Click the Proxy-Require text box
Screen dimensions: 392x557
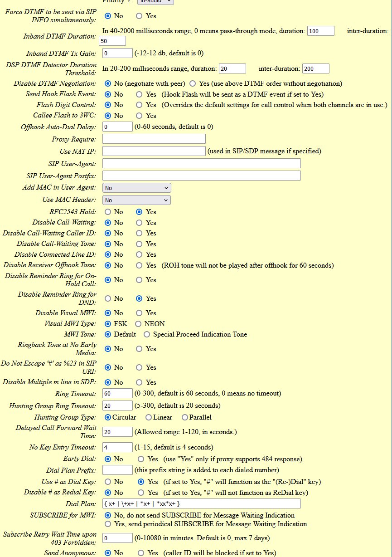[x=154, y=139]
